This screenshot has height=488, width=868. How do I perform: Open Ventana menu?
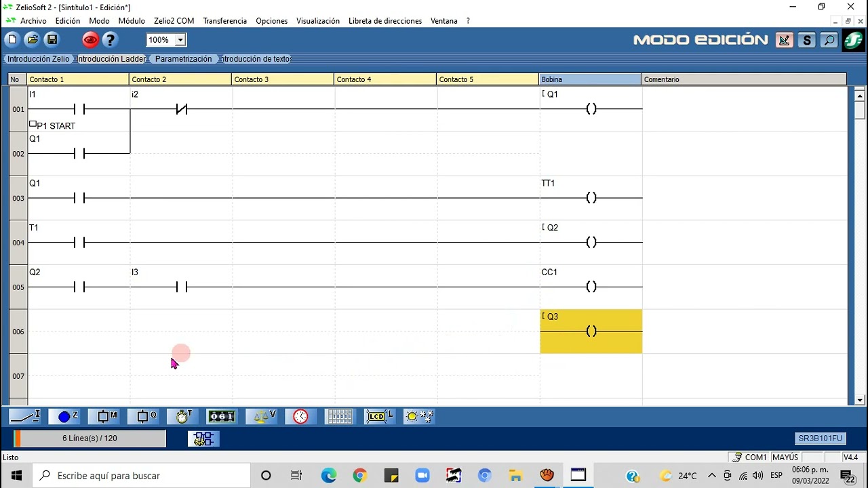coord(444,21)
